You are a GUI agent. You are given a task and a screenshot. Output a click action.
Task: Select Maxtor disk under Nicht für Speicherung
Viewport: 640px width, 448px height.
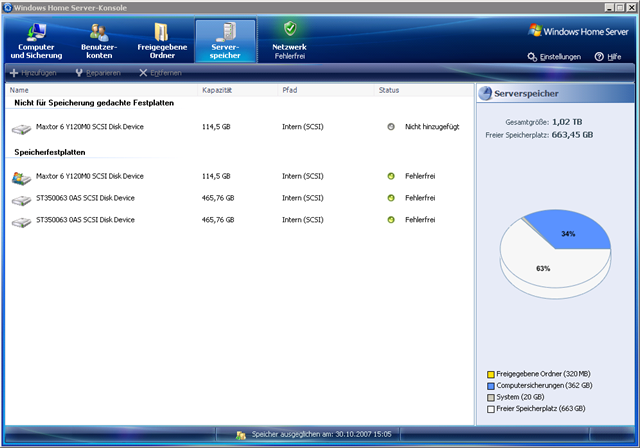[240, 127]
